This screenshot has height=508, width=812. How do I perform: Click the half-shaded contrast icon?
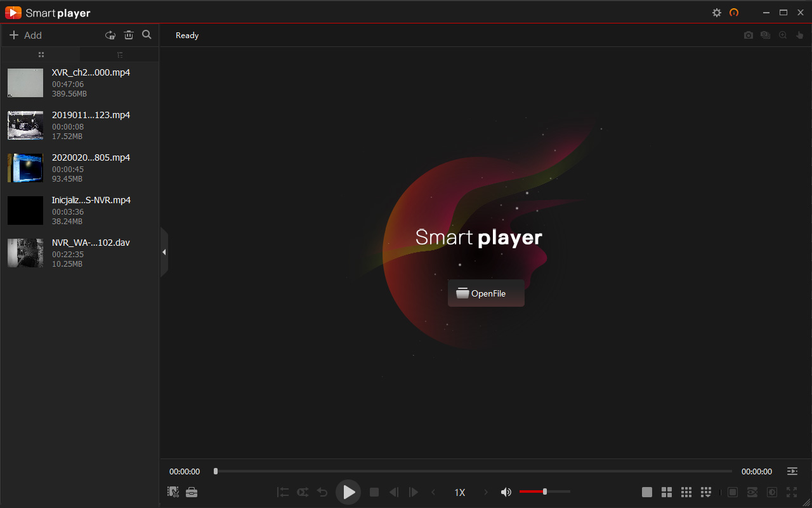(772, 492)
